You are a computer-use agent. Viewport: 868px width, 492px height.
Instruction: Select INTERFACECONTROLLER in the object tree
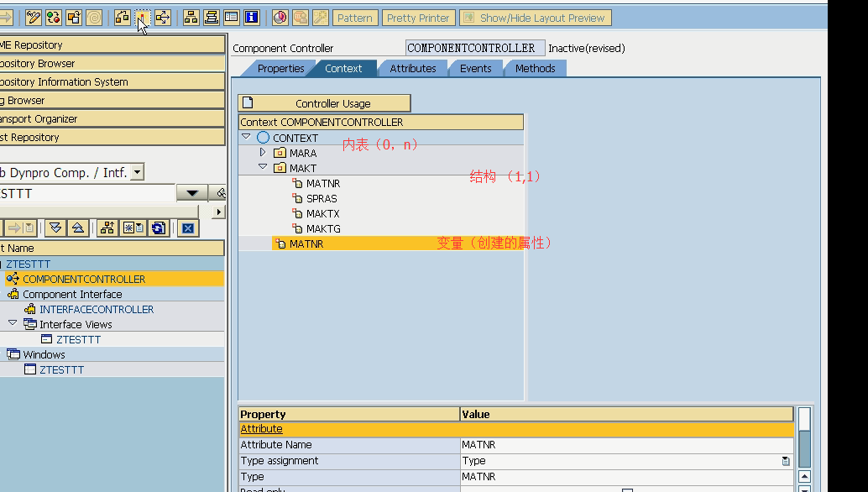[x=97, y=309]
